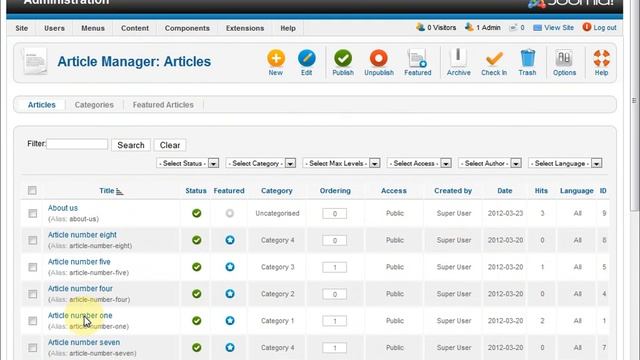Switch to the Featured Articles tab
Viewport: 640px width, 360px height.
coord(163,105)
